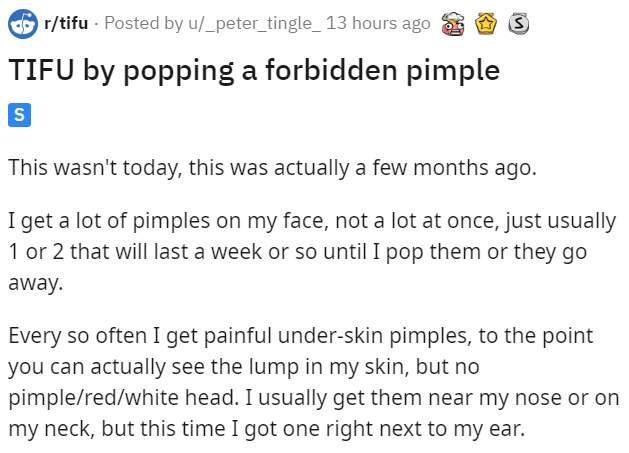Click the blue 'S' flair tag
Viewport: 629px width, 453px height.
tap(19, 116)
